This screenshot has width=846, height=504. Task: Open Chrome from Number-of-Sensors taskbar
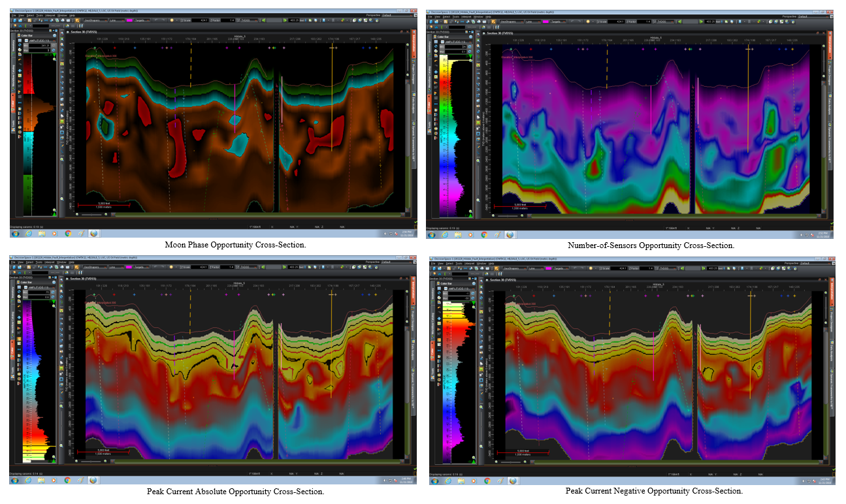[484, 234]
